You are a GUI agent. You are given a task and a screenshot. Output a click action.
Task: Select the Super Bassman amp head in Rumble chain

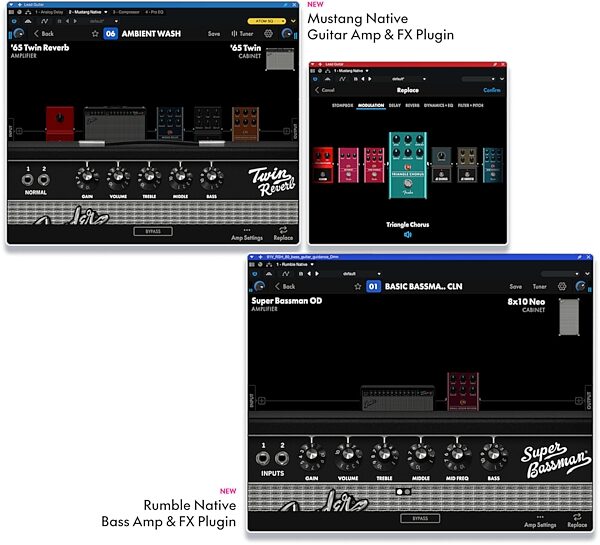(x=398, y=398)
